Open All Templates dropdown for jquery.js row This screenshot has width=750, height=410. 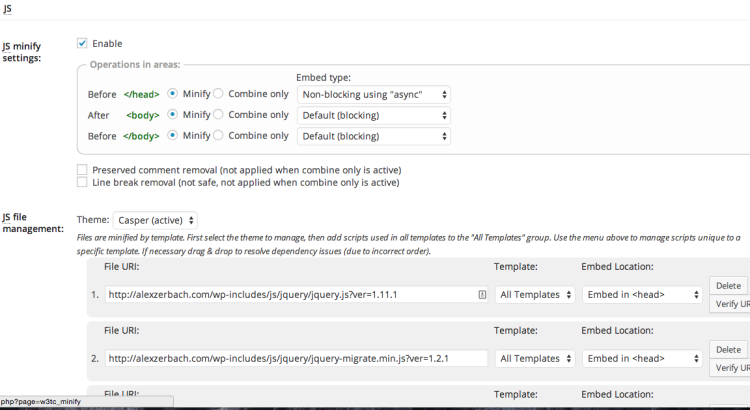tap(535, 295)
